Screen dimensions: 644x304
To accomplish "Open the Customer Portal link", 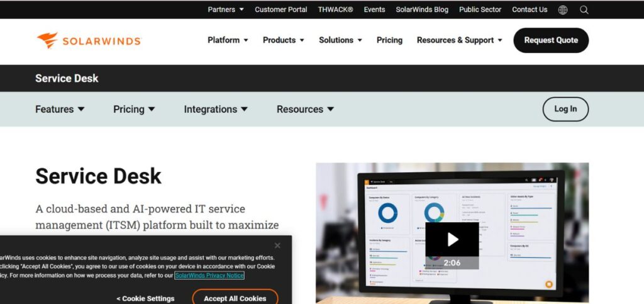I will pos(281,9).
